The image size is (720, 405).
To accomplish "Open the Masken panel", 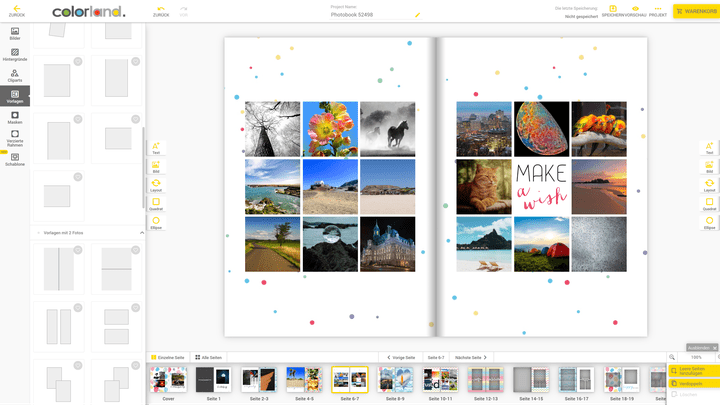I will coord(15,118).
